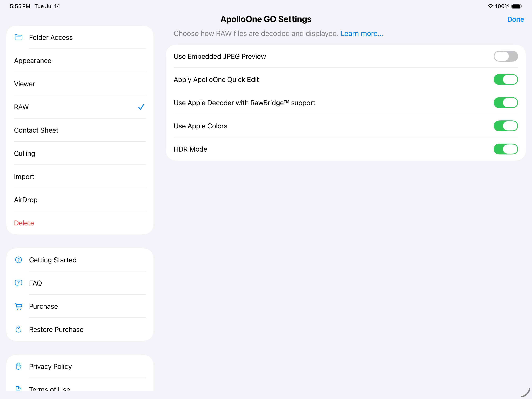Click the Purchase shopping cart icon
The width and height of the screenshot is (532, 399).
(x=19, y=306)
